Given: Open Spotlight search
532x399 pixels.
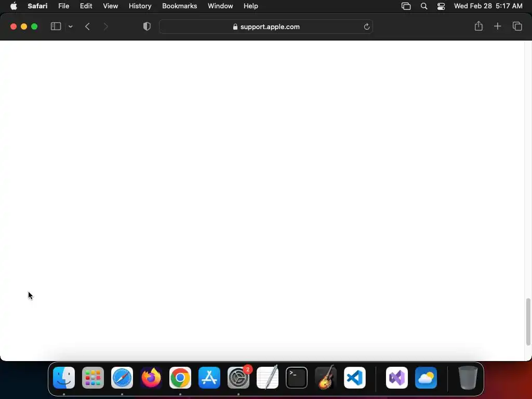Looking at the screenshot, I should pyautogui.click(x=424, y=6).
